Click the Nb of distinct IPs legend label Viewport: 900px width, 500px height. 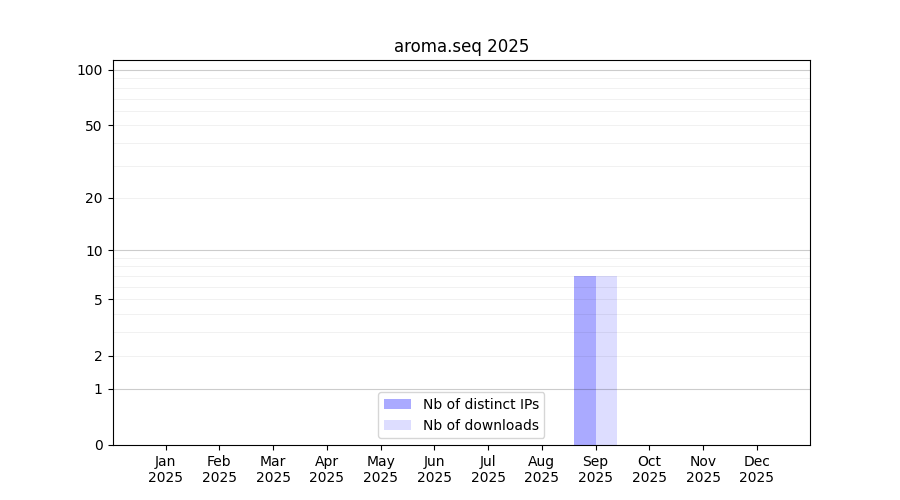[x=480, y=404]
